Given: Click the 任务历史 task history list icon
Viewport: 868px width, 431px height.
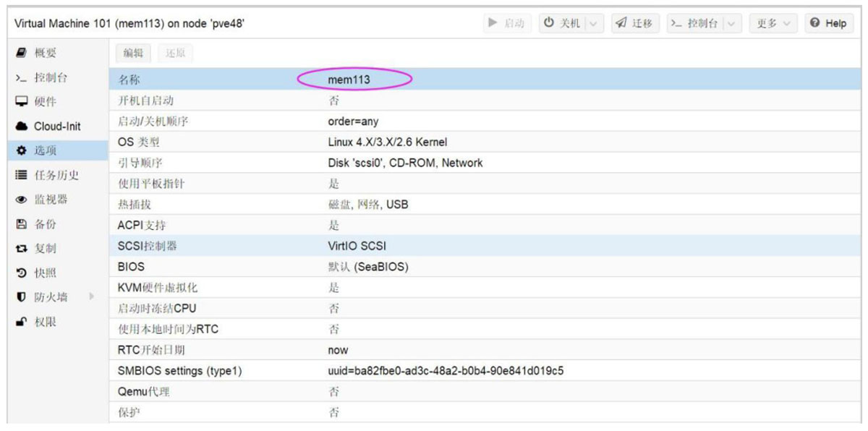Looking at the screenshot, I should pos(21,175).
